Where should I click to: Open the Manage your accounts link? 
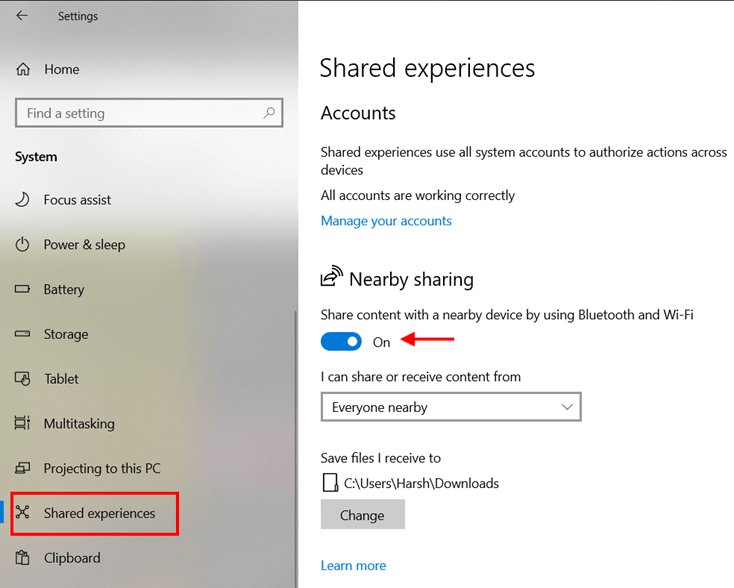coord(386,221)
